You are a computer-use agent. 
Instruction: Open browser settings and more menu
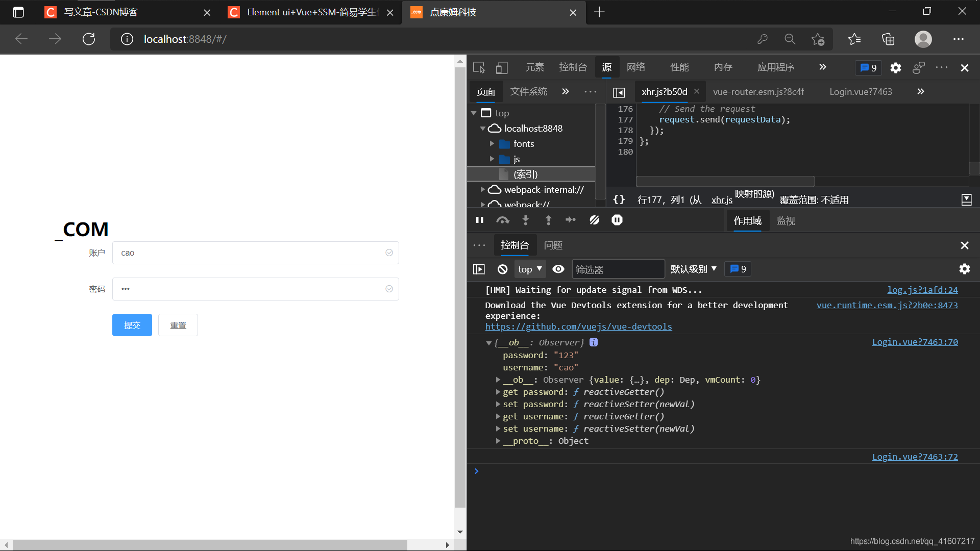(959, 39)
